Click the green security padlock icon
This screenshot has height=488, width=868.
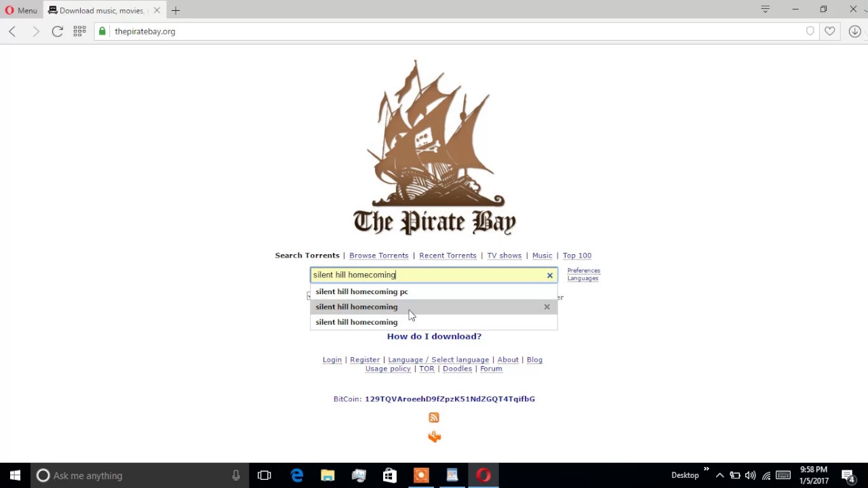click(x=102, y=31)
